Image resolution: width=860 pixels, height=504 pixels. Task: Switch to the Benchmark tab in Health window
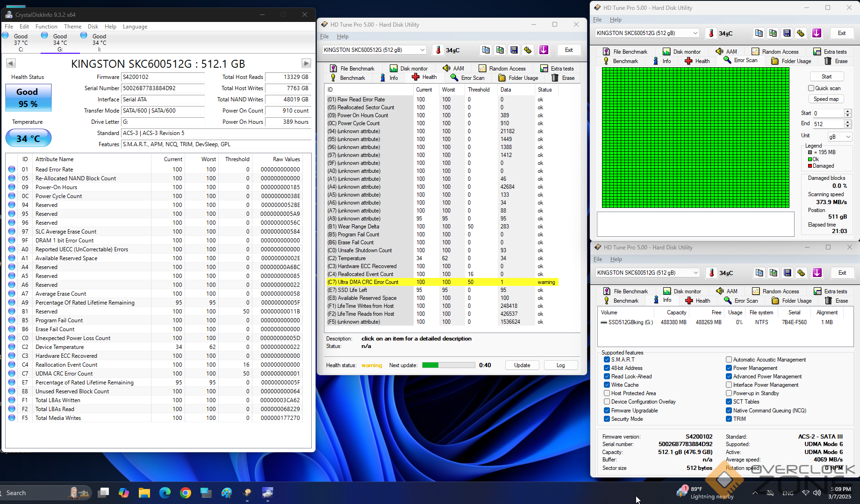tap(348, 78)
